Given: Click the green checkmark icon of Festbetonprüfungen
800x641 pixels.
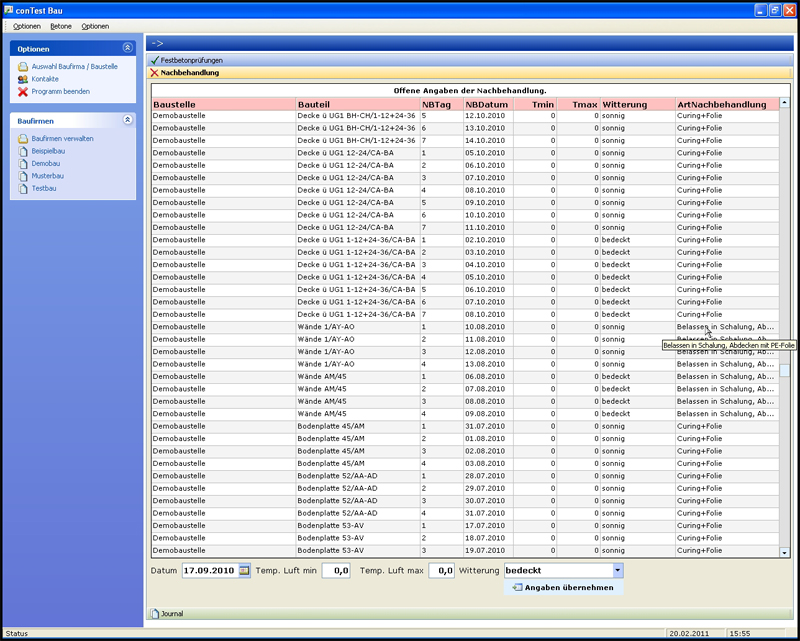Looking at the screenshot, I should coord(155,60).
